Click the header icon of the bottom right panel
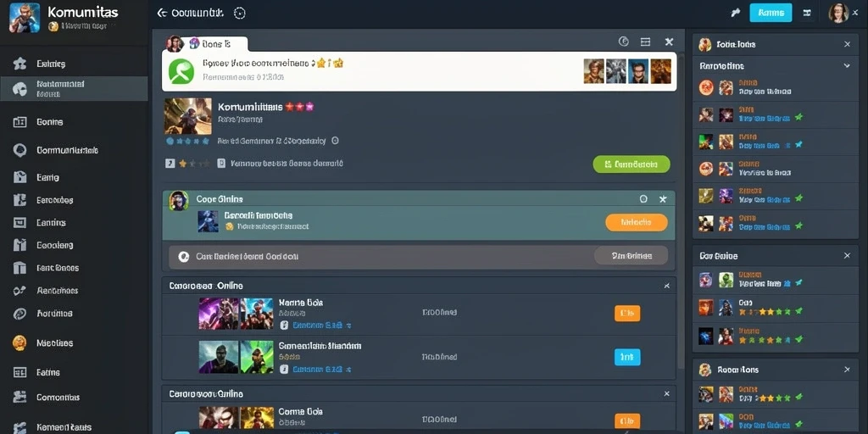This screenshot has height=434, width=868. (x=704, y=370)
